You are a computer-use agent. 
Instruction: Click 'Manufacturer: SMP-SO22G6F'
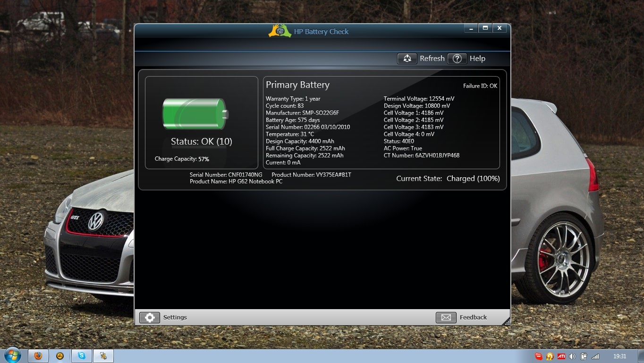pos(303,113)
